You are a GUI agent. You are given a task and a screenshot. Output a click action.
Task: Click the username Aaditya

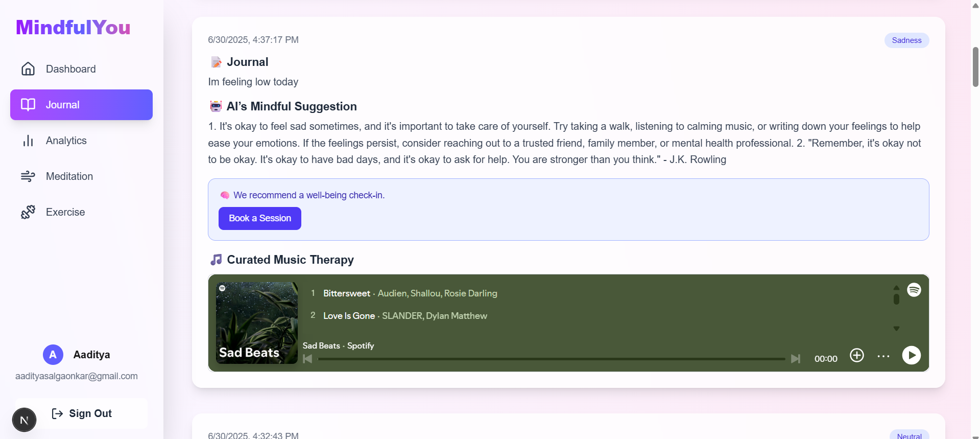click(x=92, y=355)
